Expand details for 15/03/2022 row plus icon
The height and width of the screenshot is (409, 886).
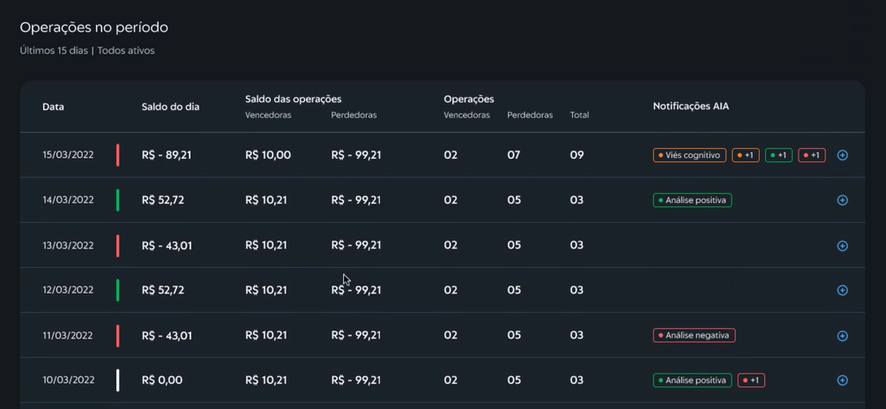(x=842, y=156)
